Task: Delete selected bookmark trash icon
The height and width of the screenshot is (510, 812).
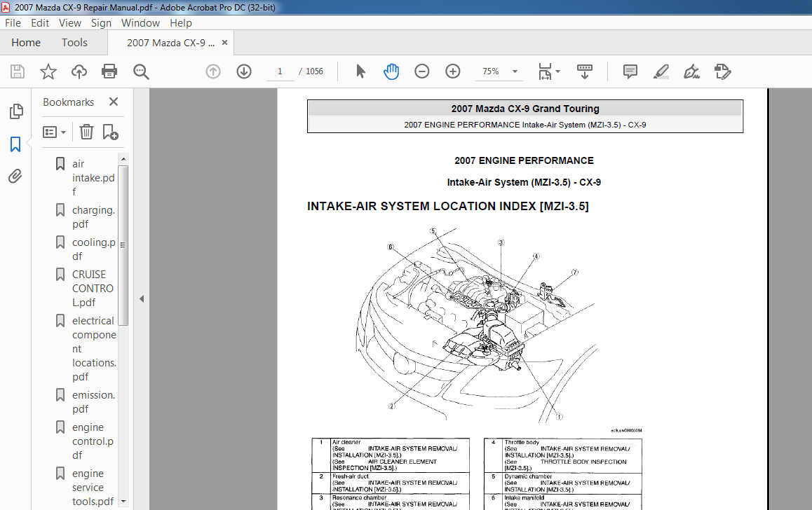Action: pyautogui.click(x=86, y=132)
